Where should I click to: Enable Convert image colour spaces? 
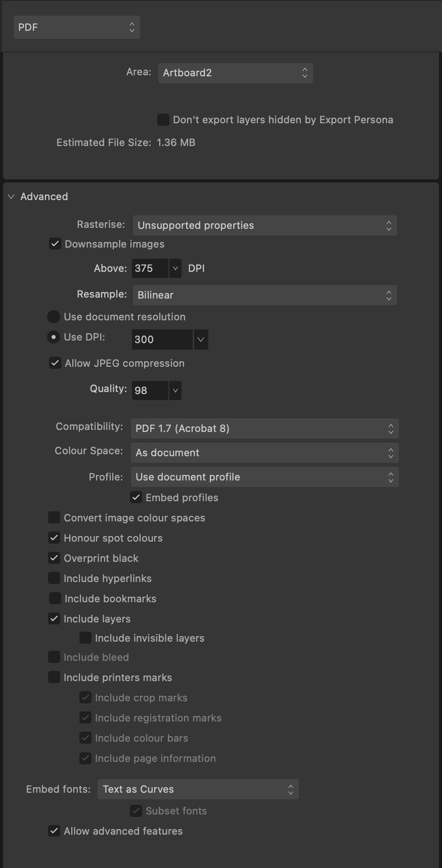click(54, 518)
